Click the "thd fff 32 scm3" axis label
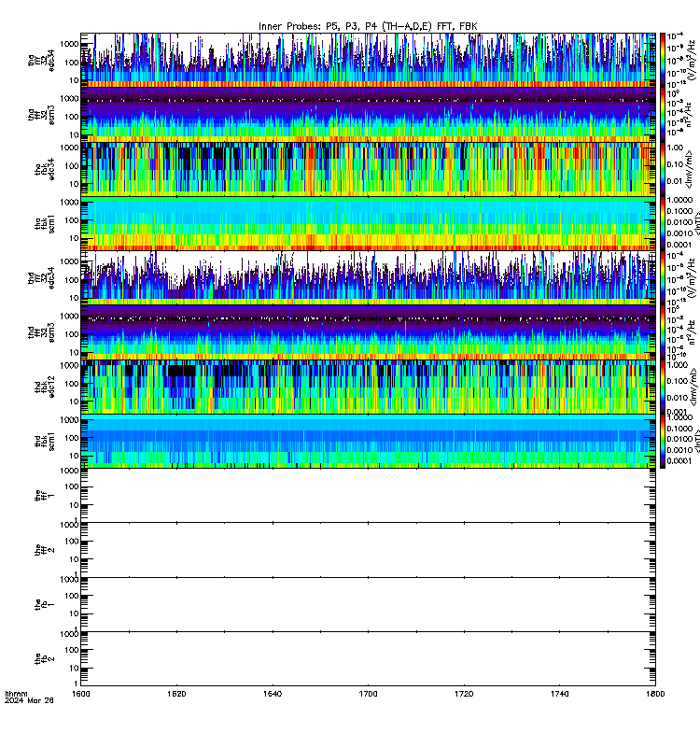 click(x=41, y=332)
